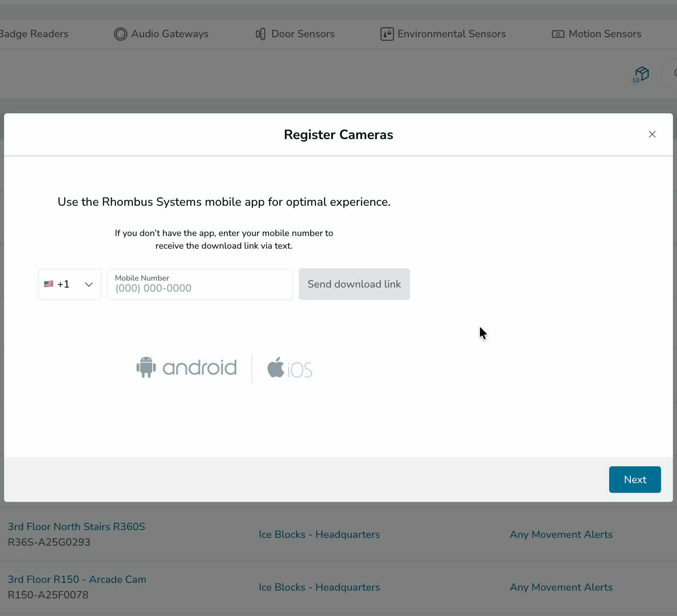This screenshot has height=616, width=677.
Task: Switch to Door Sensors tab
Action: tap(295, 34)
